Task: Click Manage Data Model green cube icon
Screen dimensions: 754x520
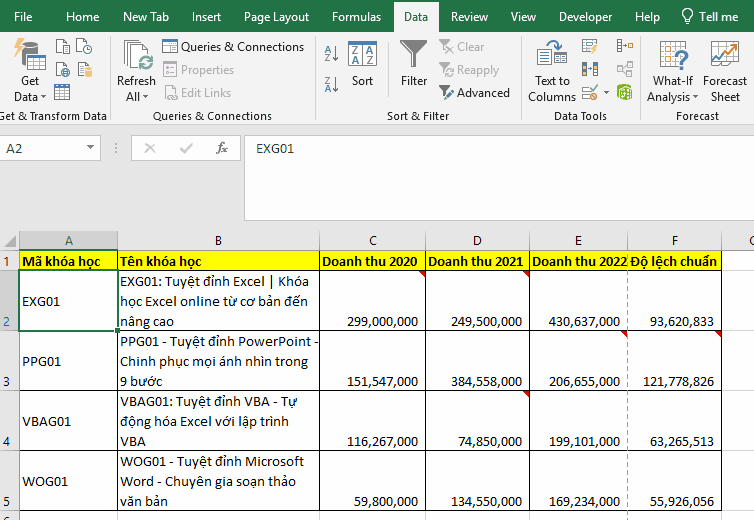Action: pyautogui.click(x=625, y=92)
